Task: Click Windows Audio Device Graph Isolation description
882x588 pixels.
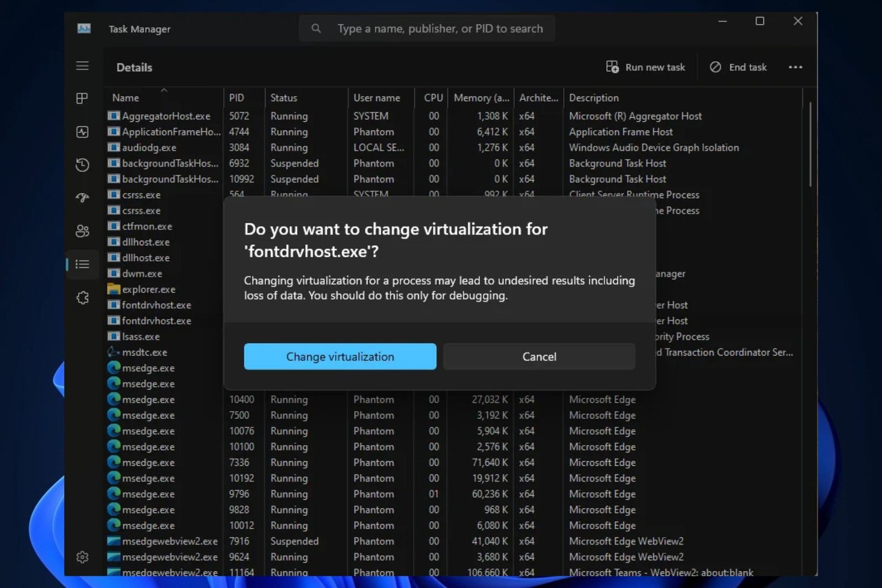Action: [654, 147]
